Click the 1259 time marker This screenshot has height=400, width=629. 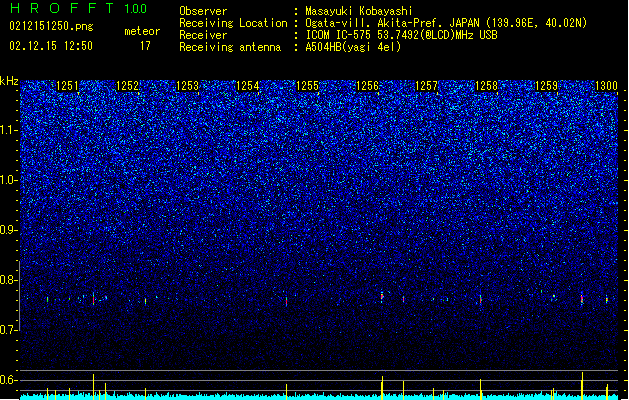click(x=546, y=86)
